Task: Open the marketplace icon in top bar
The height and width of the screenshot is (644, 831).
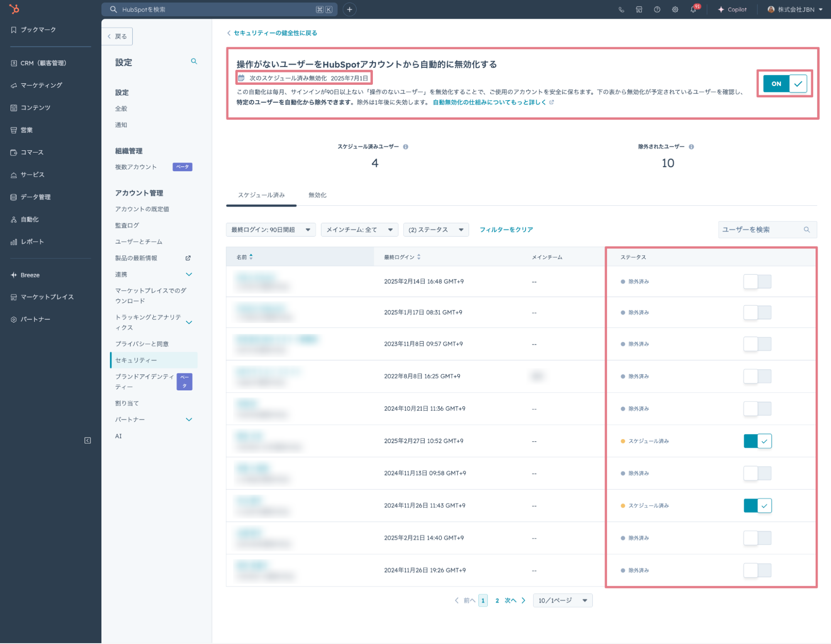Action: 639,10
